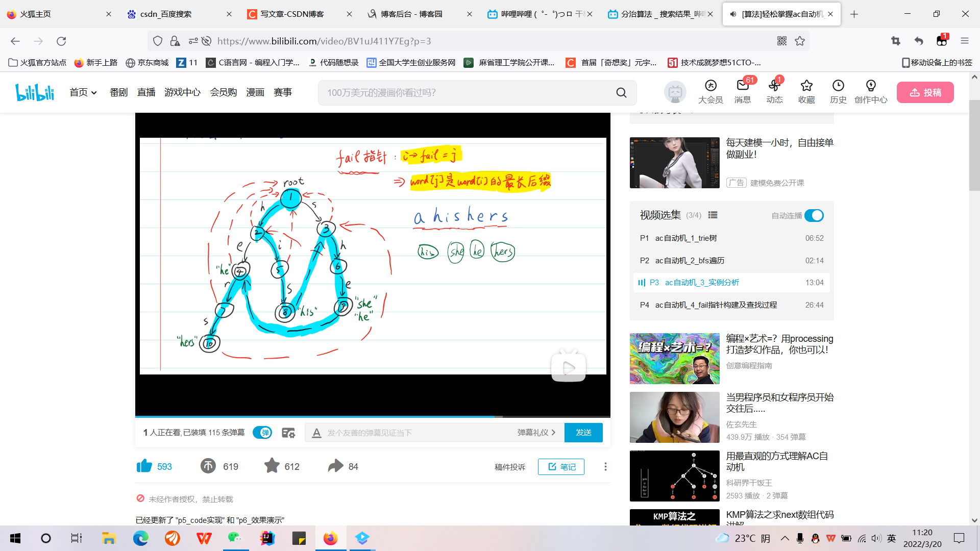Toggle the danmaku display switch
The image size is (980, 551).
click(x=262, y=433)
